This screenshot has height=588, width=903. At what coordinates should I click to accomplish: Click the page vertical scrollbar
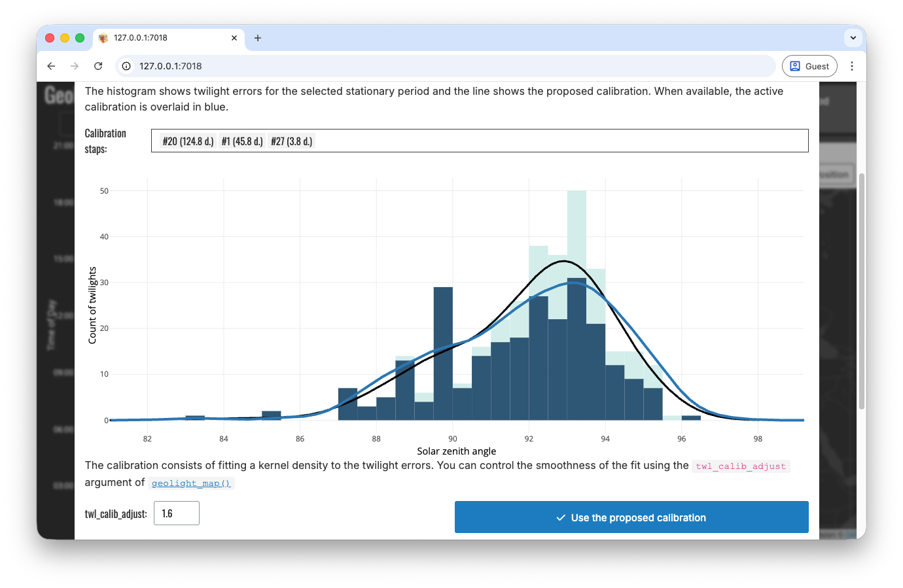pyautogui.click(x=862, y=291)
